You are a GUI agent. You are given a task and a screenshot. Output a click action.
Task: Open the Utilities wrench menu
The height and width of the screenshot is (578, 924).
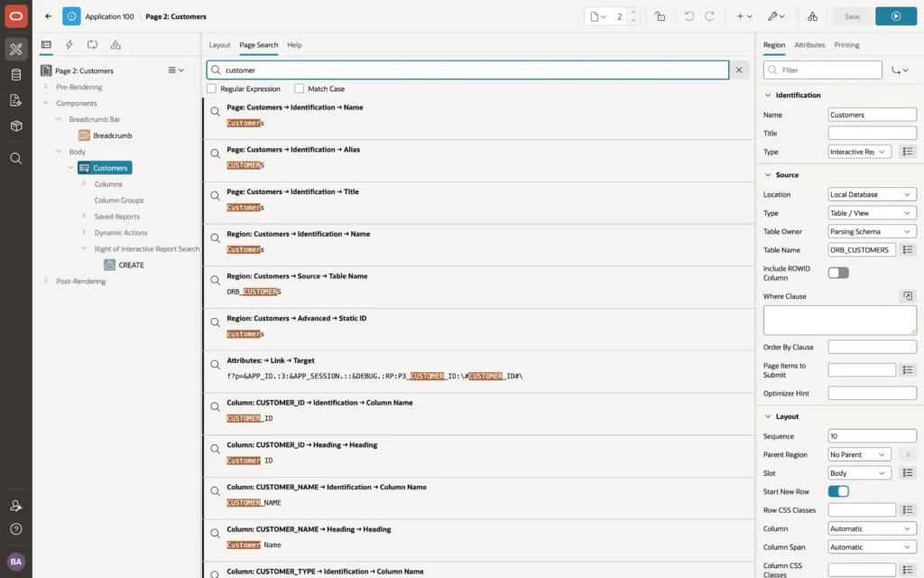tap(776, 16)
